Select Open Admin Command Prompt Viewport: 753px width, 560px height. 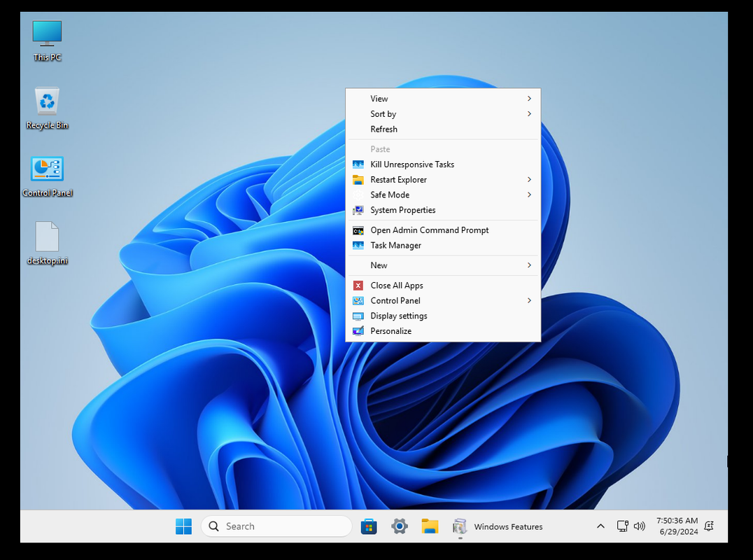(x=443, y=230)
